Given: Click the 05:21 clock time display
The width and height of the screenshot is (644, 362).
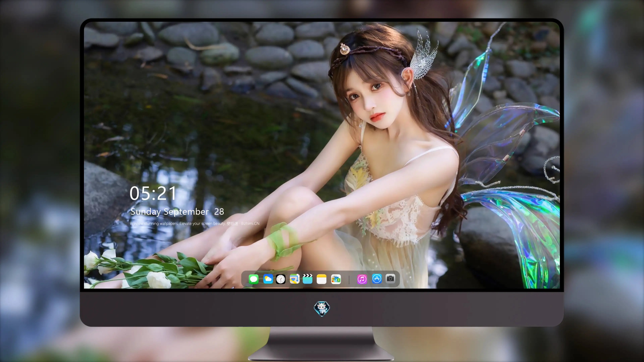Looking at the screenshot, I should [153, 193].
